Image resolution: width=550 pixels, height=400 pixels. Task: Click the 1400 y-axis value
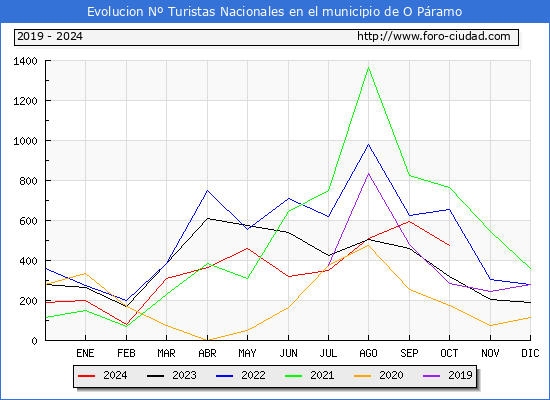click(x=25, y=61)
